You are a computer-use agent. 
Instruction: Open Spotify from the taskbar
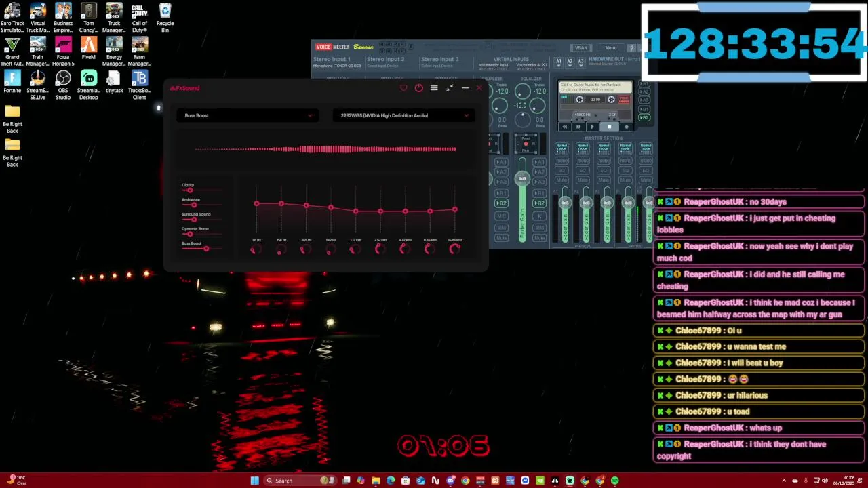(x=614, y=481)
